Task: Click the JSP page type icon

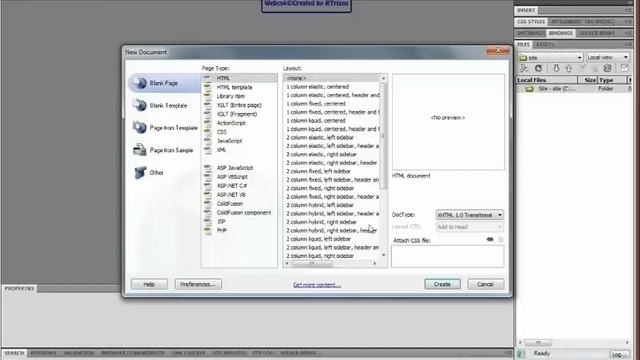Action: point(208,221)
